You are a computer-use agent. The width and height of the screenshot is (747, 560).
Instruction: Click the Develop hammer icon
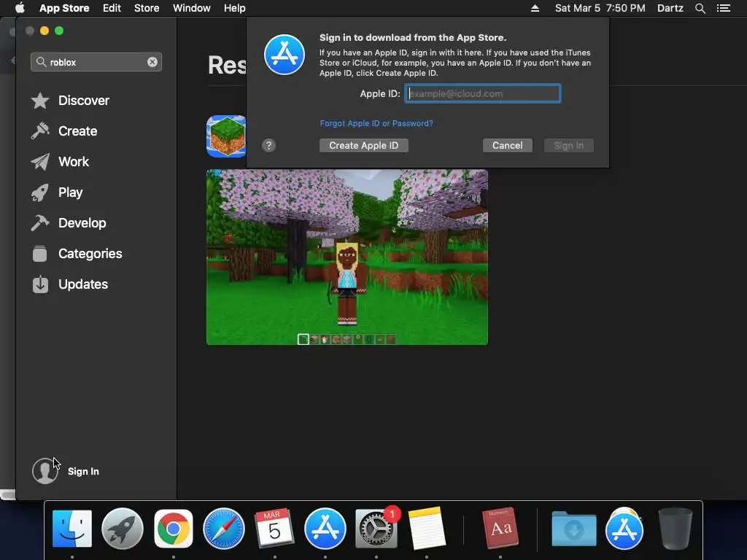click(x=40, y=223)
